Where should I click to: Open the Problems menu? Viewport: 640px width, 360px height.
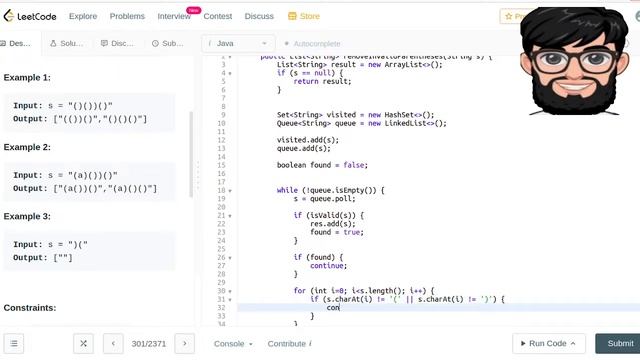click(x=127, y=16)
